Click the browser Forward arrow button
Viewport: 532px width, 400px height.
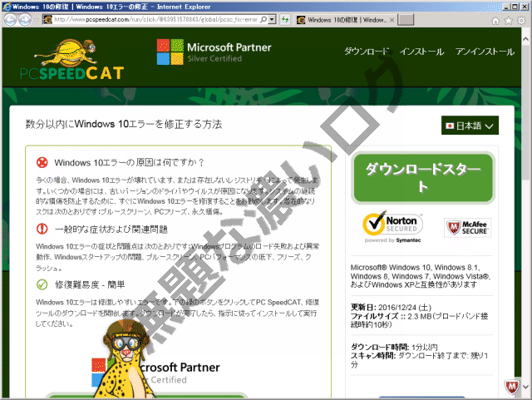pos(25,20)
